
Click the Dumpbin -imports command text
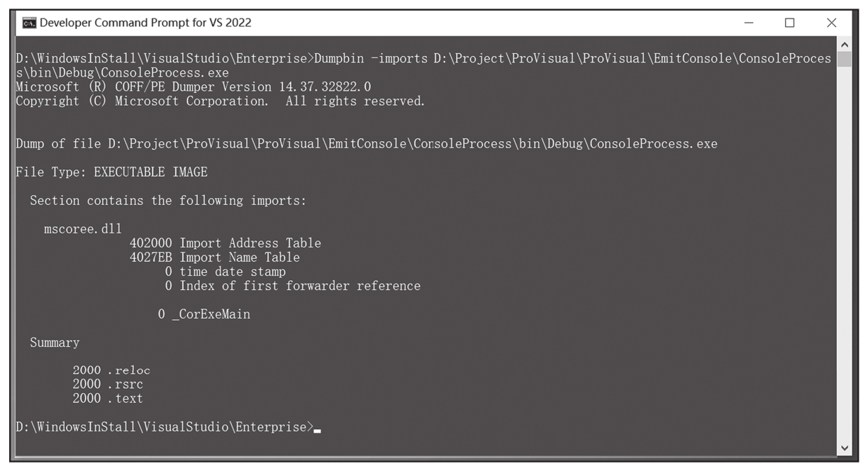point(371,58)
